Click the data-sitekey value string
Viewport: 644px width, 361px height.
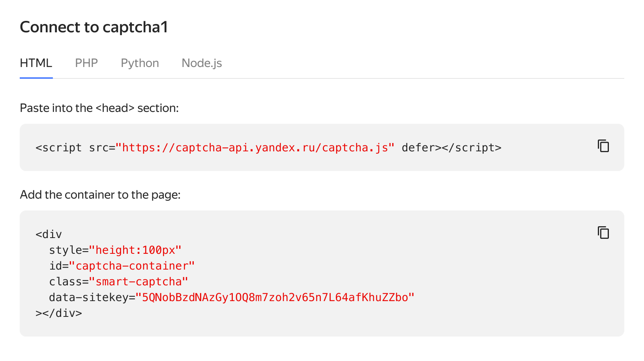tap(275, 298)
